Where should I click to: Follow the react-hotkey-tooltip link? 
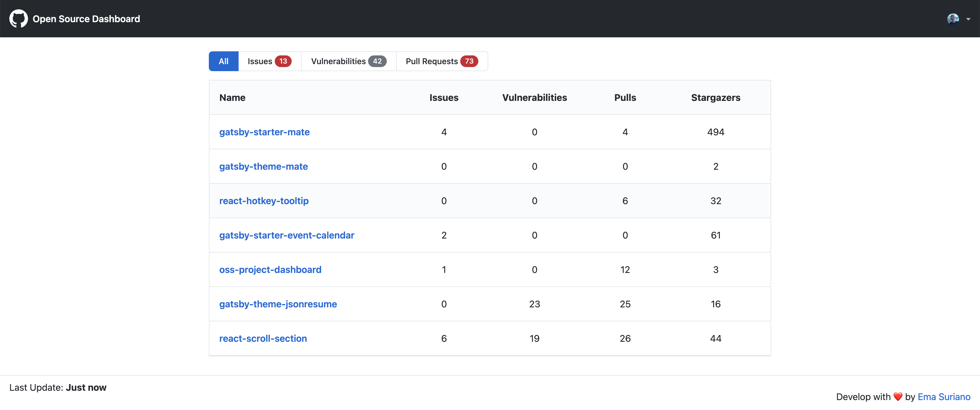(x=264, y=201)
